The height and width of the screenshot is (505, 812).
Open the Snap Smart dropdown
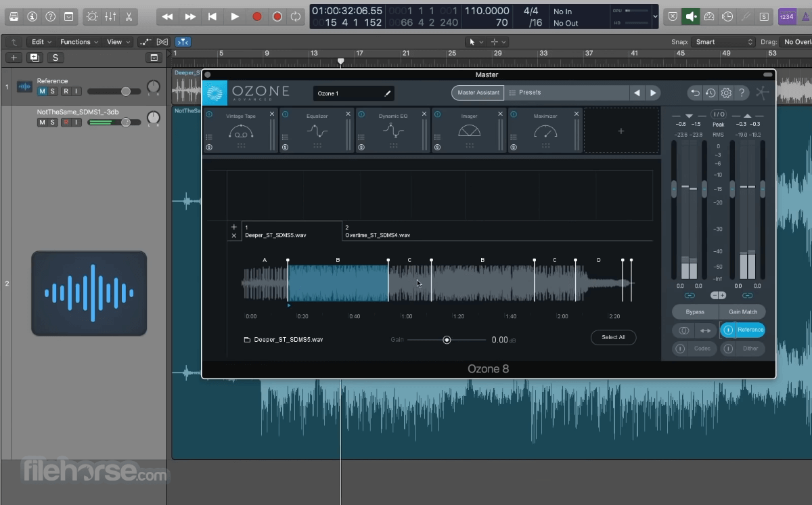point(723,42)
